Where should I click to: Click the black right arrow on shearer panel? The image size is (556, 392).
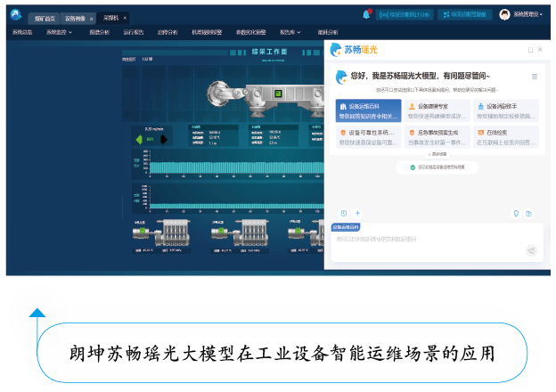click(163, 139)
